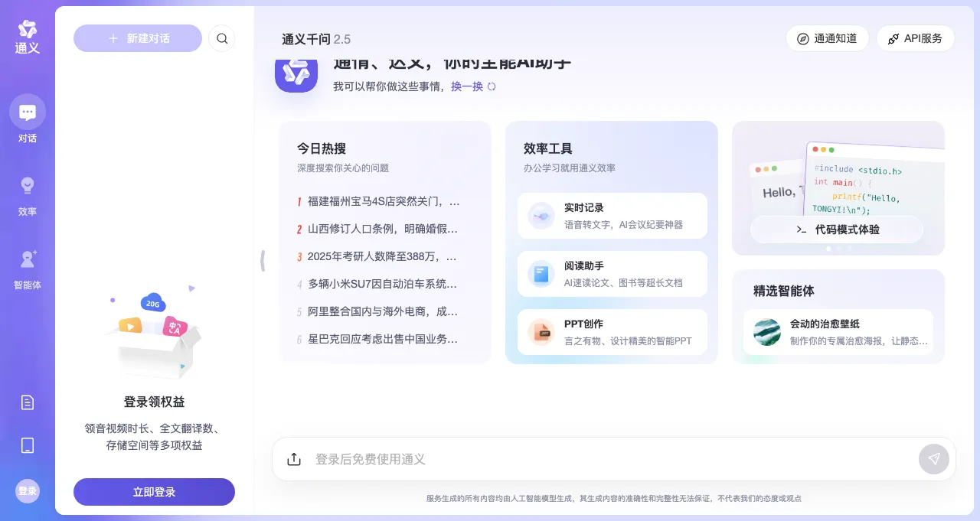The width and height of the screenshot is (980, 521).
Task: Click the upload file icon in input box
Action: (x=294, y=459)
